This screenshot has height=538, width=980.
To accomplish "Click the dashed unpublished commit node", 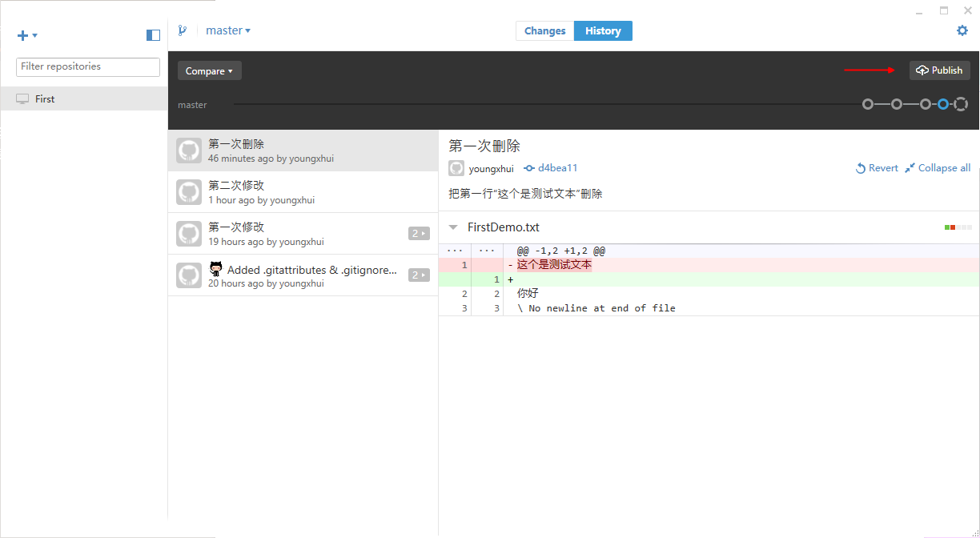I will coord(961,104).
